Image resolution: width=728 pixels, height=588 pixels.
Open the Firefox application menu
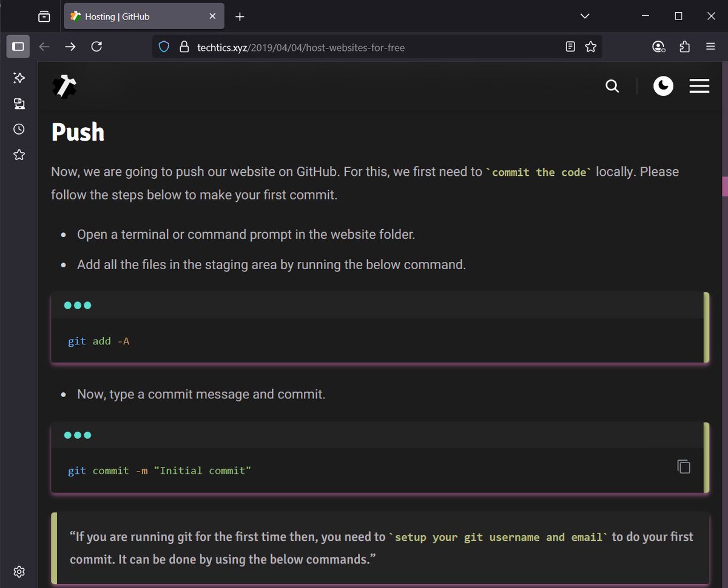711,47
